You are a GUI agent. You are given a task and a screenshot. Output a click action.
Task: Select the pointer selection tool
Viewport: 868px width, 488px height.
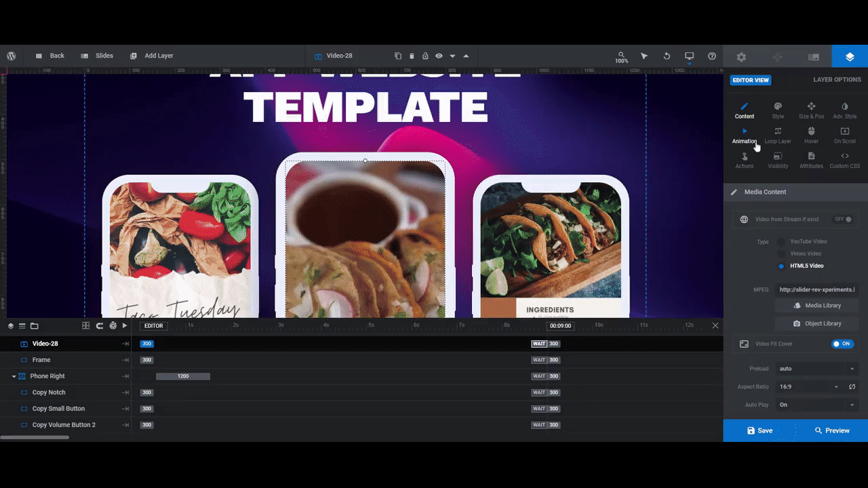(644, 56)
